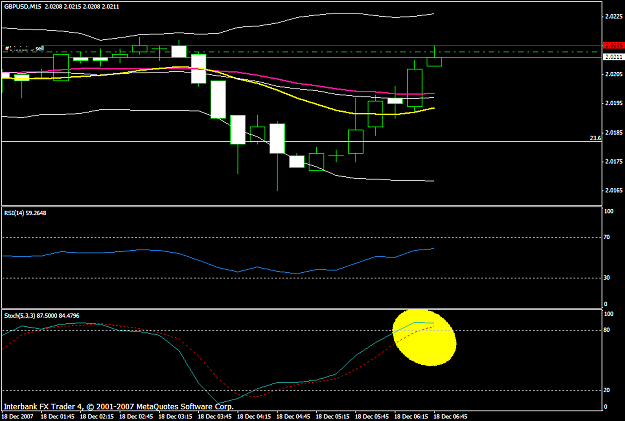Screen dimensions: 625x421
Task: Click the 23.6 Fibonacci level label
Action: pos(596,138)
